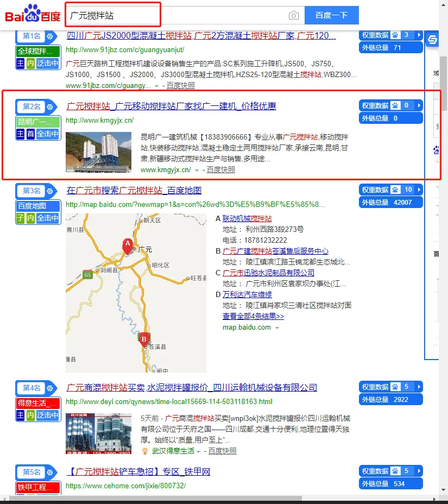Open 广元搅拌站 广一建机 result title link
This screenshot has height=504, width=448.
click(x=171, y=106)
